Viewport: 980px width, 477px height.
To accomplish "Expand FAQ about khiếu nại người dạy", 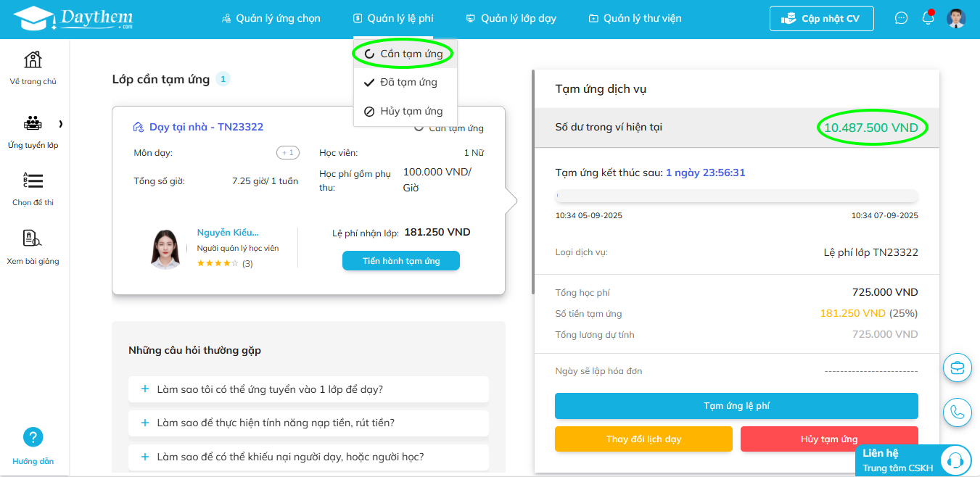I will click(308, 457).
